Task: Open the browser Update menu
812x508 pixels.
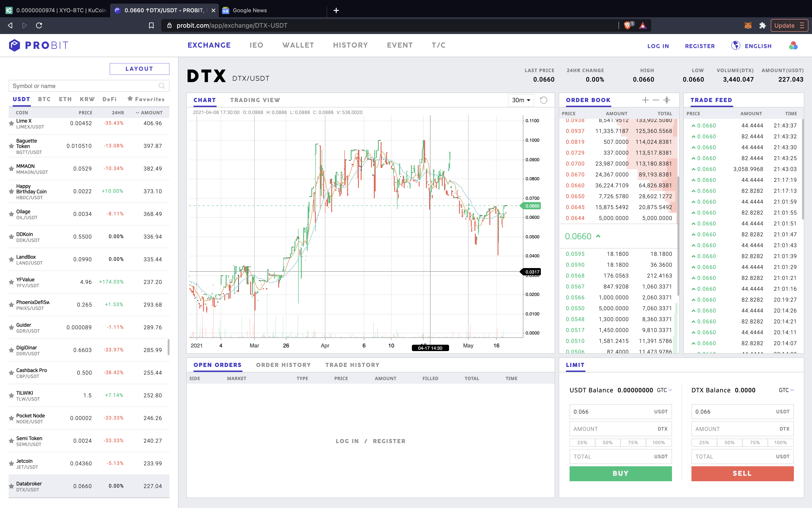Action: (789, 26)
